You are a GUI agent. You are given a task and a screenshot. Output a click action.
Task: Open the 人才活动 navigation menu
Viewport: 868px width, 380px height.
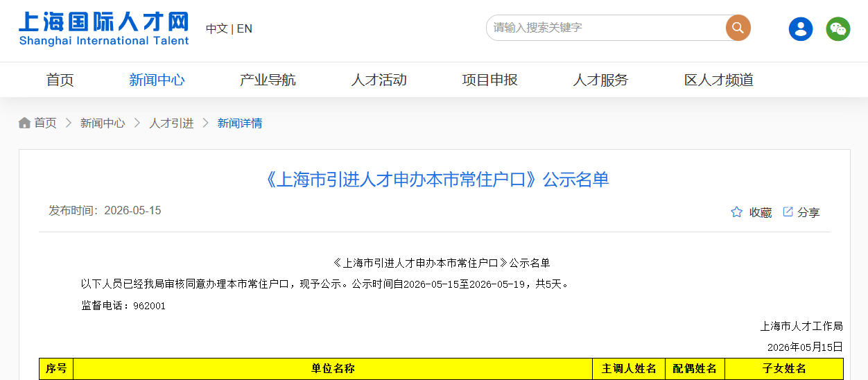pos(379,80)
